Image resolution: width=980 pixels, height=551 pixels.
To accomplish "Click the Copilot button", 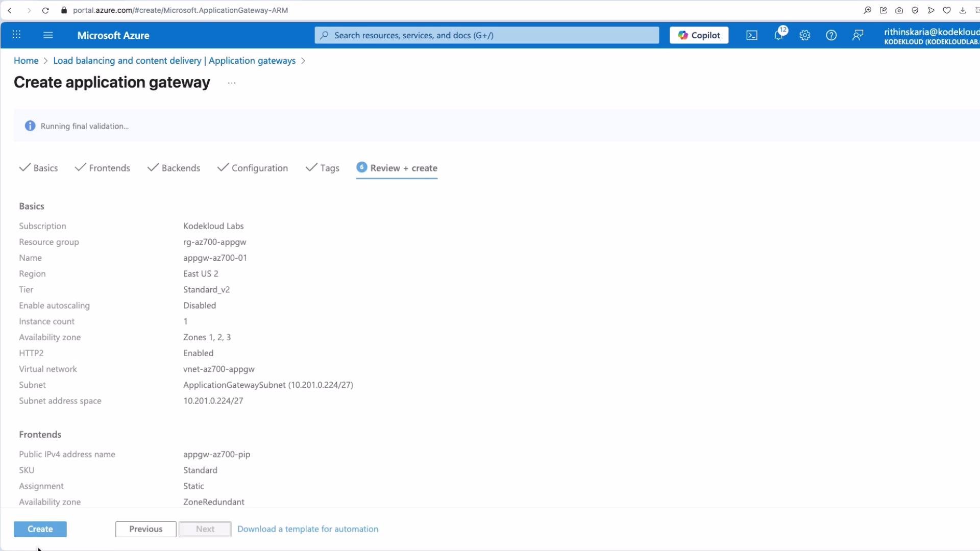I will point(699,35).
